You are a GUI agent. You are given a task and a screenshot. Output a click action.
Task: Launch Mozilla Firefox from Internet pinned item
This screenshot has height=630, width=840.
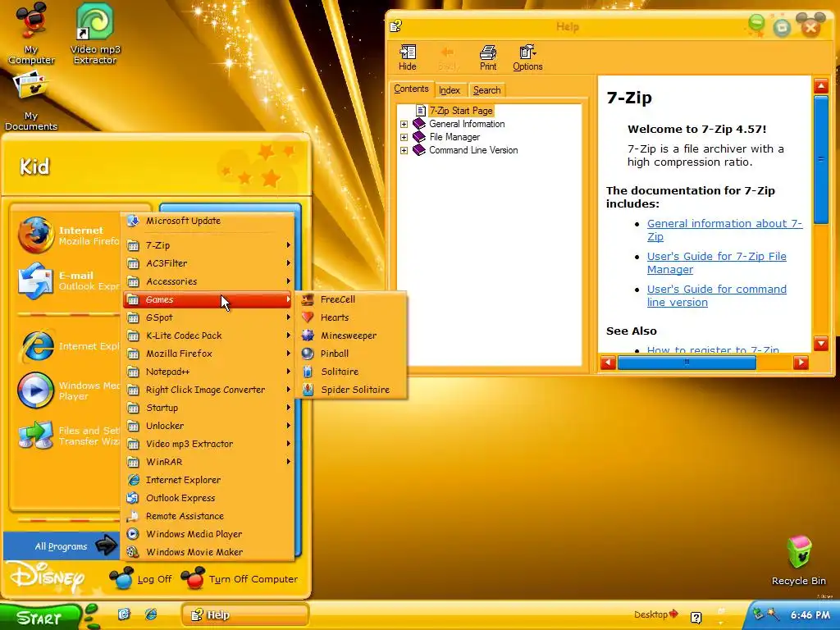click(67, 235)
